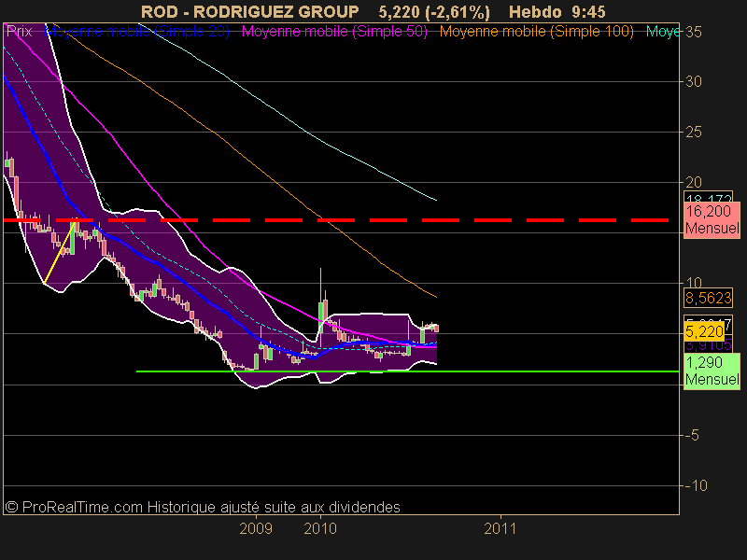Select the 5,220 (-2,61%) quote in header
Viewport: 747px width, 560px height.
tap(434, 12)
